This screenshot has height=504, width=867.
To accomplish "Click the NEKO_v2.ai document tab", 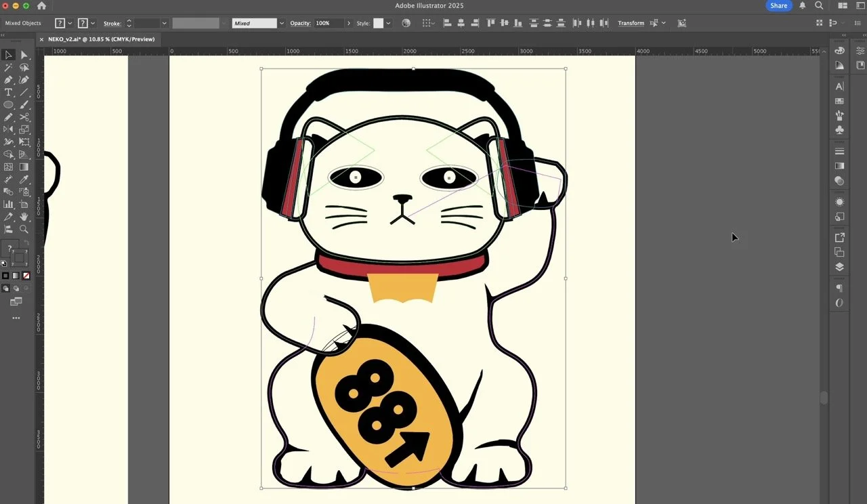I will [x=102, y=39].
